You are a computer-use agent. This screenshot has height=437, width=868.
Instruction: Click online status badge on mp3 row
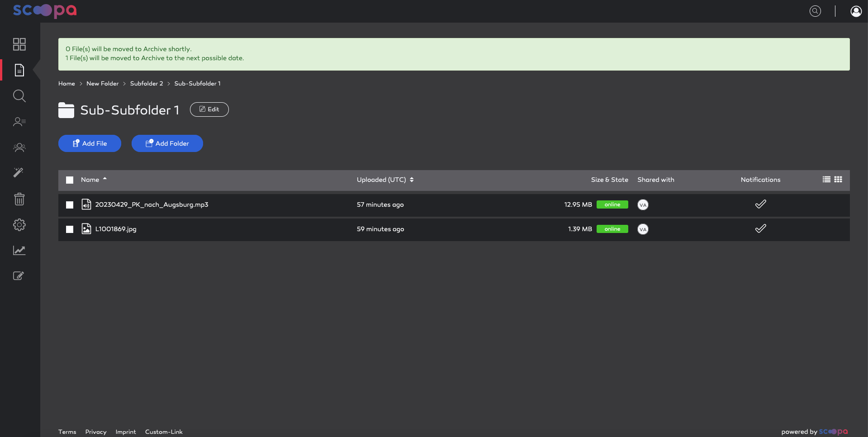point(612,204)
